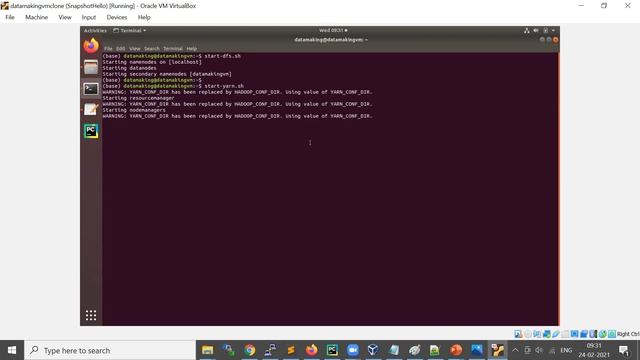Open PowerPoint from the Windows taskbar
Screen dimensions: 640x360
coord(456,350)
